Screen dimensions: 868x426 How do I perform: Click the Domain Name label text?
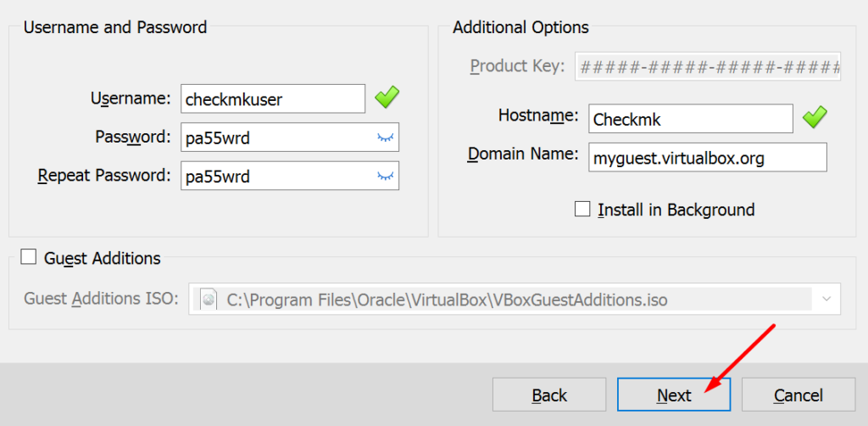(x=523, y=154)
